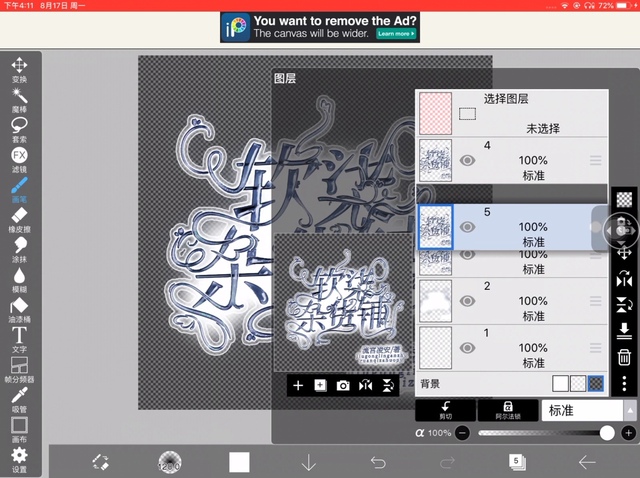
Task: Select the layer 5 thumbnail
Action: coord(436,227)
